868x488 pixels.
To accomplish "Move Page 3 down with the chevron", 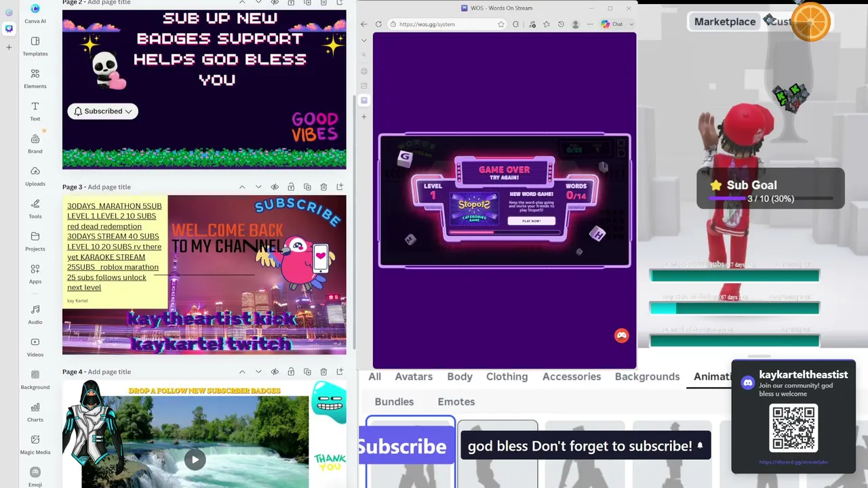I will 258,187.
